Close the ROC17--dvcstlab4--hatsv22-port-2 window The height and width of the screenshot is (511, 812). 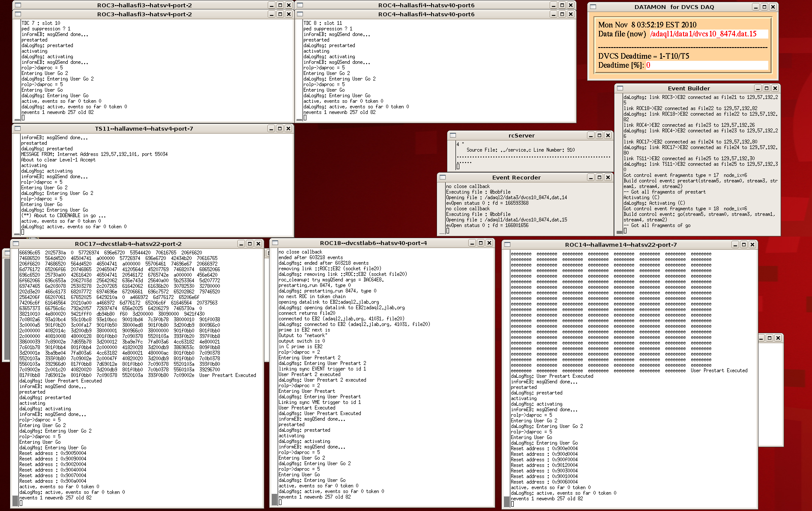pyautogui.click(x=258, y=244)
